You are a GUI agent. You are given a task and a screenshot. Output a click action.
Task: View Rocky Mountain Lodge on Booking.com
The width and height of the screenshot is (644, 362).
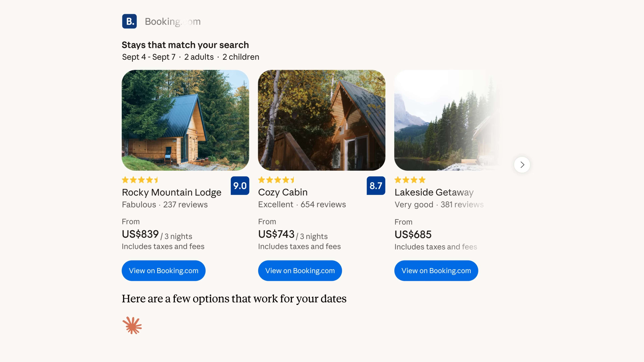164,270
